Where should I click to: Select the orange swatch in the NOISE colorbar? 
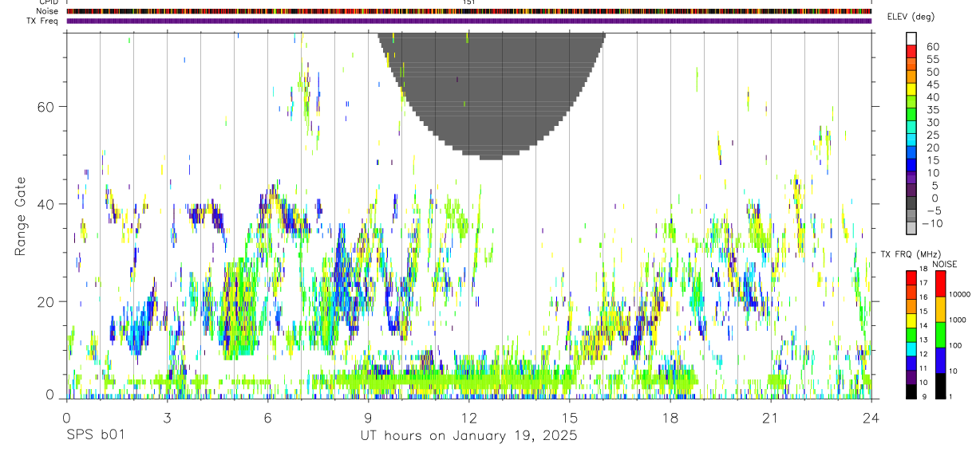941,309
